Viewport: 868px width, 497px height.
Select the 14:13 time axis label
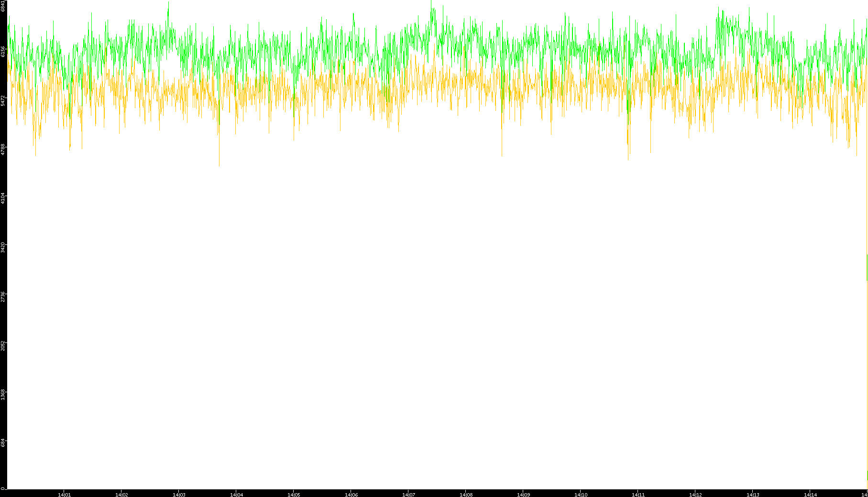[753, 495]
